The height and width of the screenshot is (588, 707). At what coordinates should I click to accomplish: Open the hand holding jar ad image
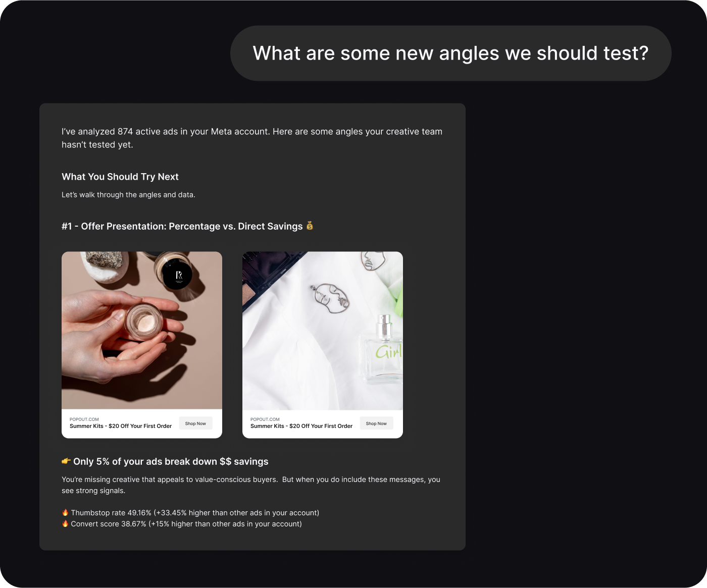coord(142,331)
